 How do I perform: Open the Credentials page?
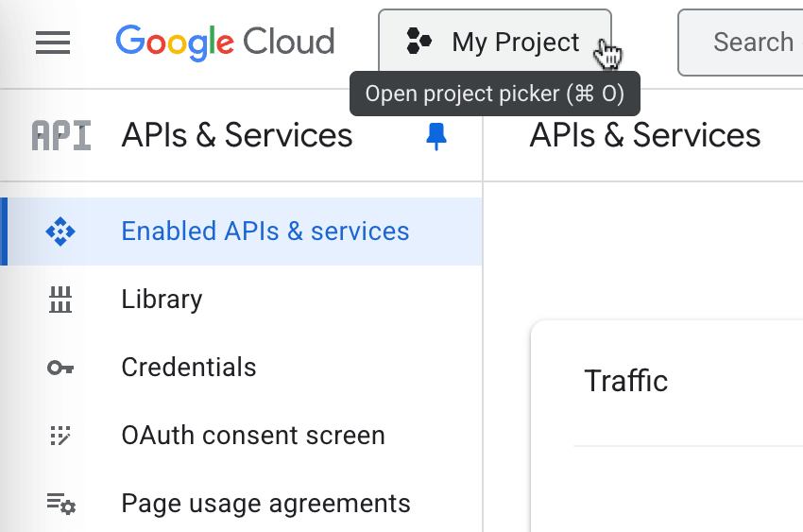click(241, 368)
